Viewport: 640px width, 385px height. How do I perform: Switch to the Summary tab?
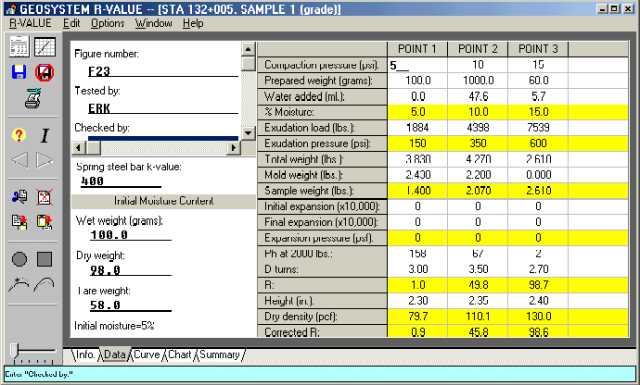pos(220,354)
